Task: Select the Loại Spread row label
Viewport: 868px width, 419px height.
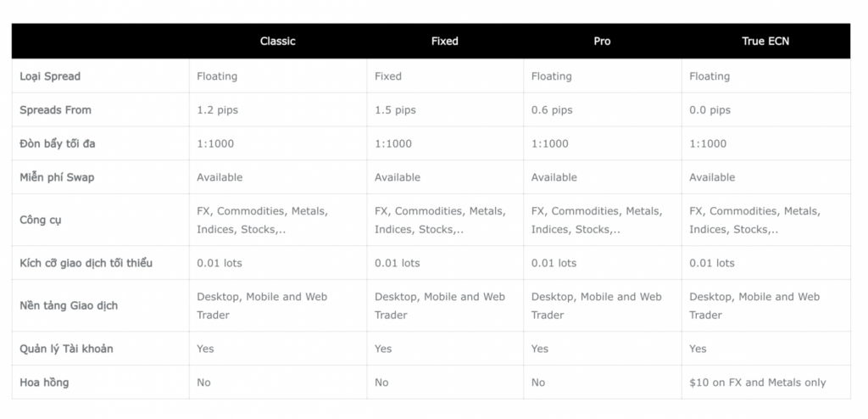Action: (50, 76)
